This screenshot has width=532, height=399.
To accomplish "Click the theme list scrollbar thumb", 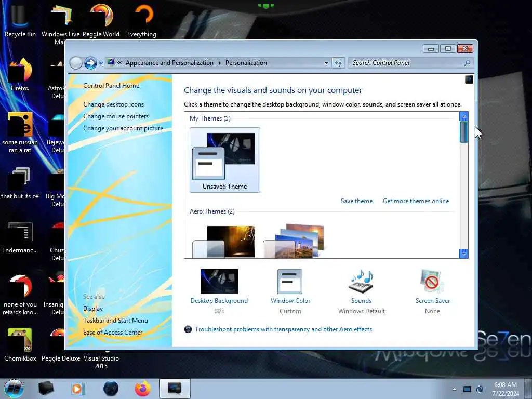I will (x=463, y=131).
